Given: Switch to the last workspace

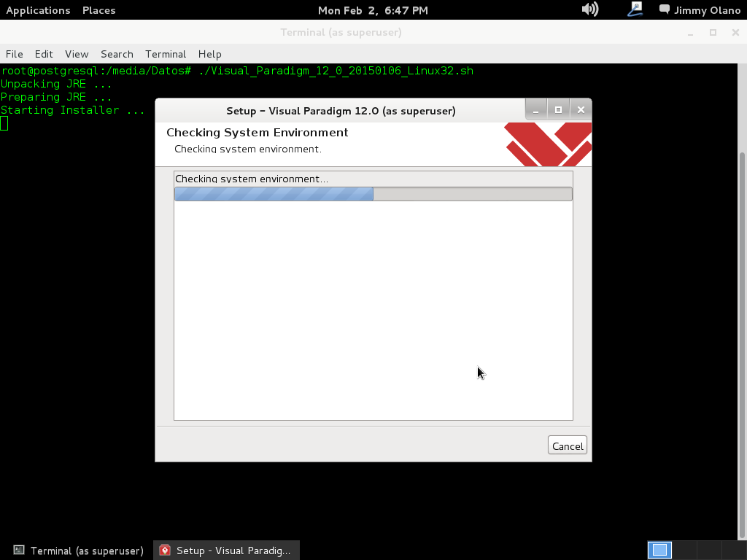Looking at the screenshot, I should point(732,550).
